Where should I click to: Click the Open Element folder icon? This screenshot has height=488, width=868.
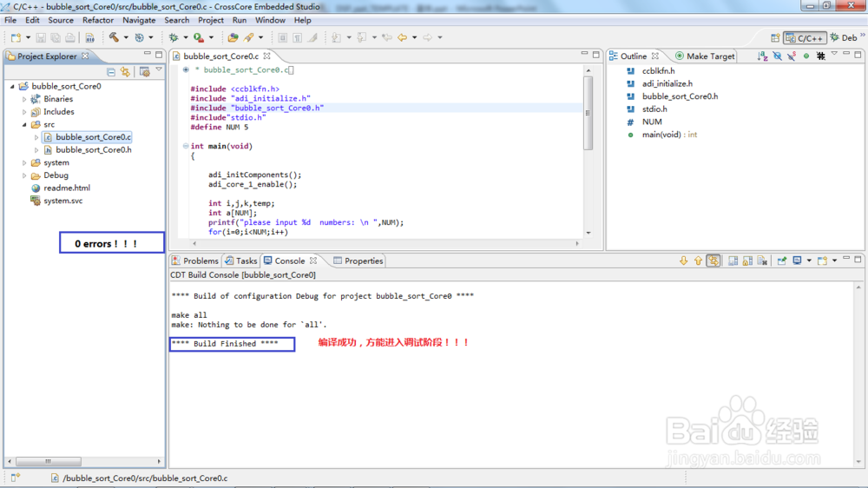click(x=233, y=37)
